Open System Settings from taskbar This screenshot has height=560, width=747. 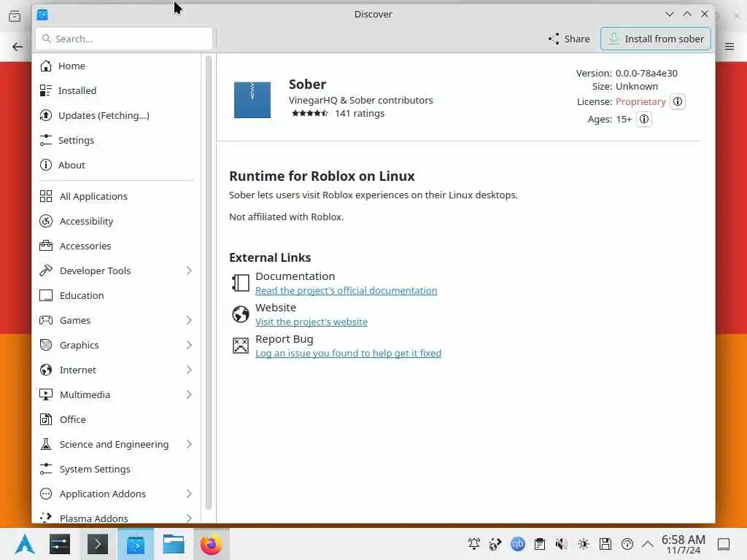click(x=60, y=544)
